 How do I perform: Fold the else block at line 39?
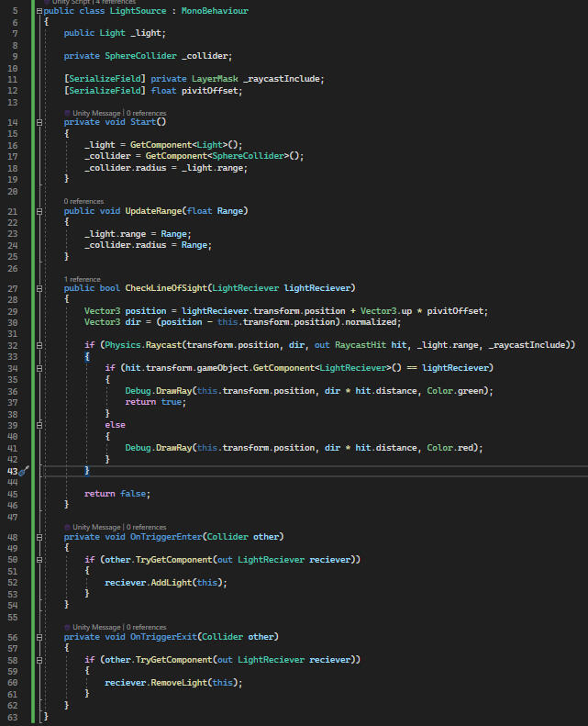pos(39,426)
